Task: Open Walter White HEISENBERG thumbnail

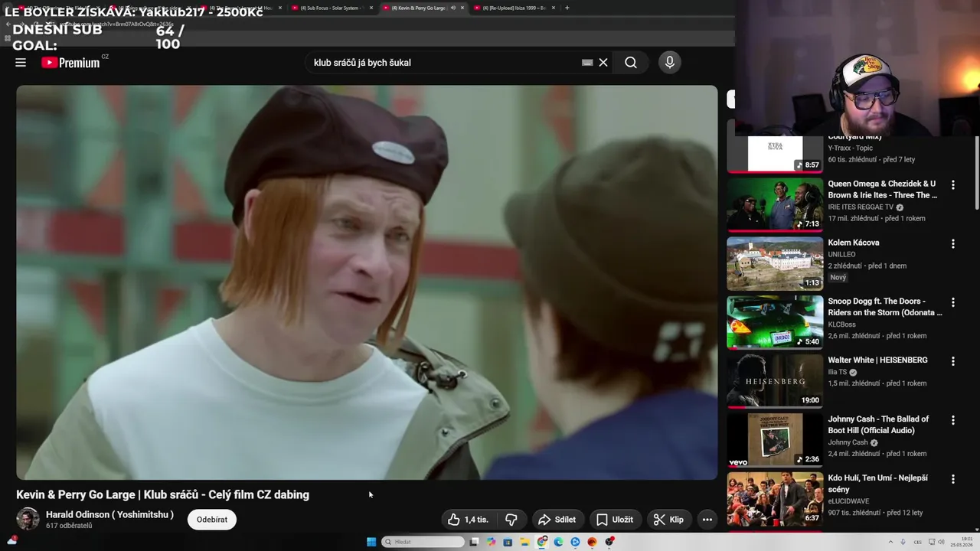Action: tap(775, 381)
